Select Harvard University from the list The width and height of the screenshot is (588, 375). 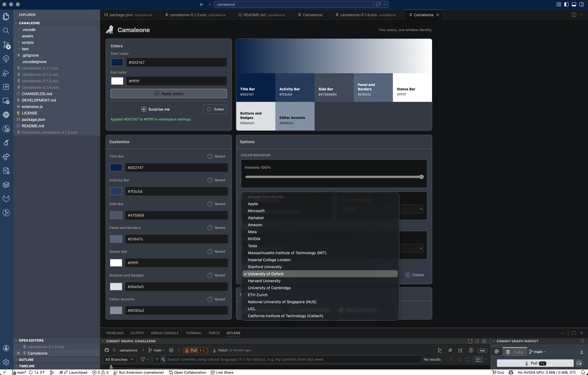pyautogui.click(x=320, y=281)
